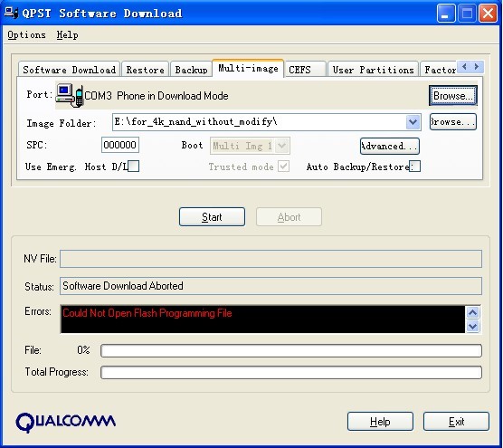503x448 pixels.
Task: Click the SPC input field
Action: [120, 145]
